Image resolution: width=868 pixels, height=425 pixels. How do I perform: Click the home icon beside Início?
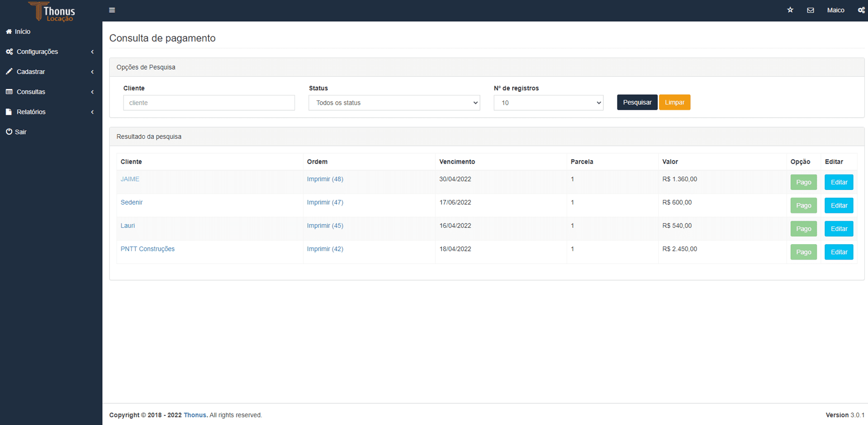(9, 32)
